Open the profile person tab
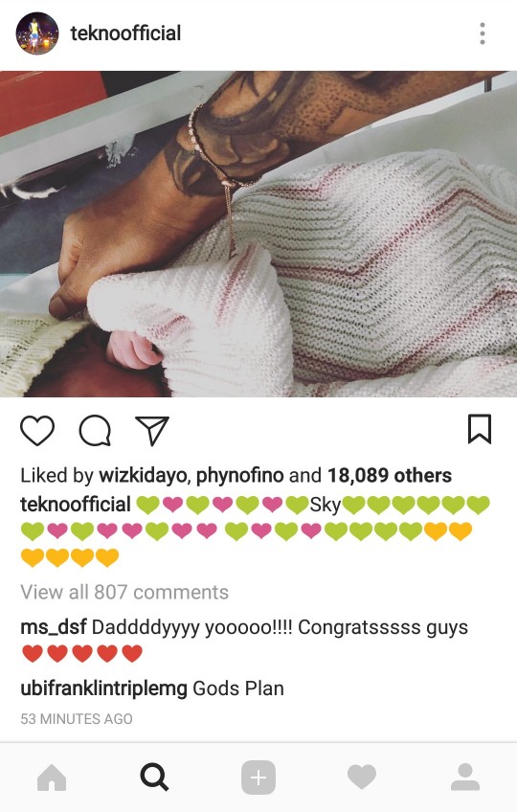 (465, 778)
